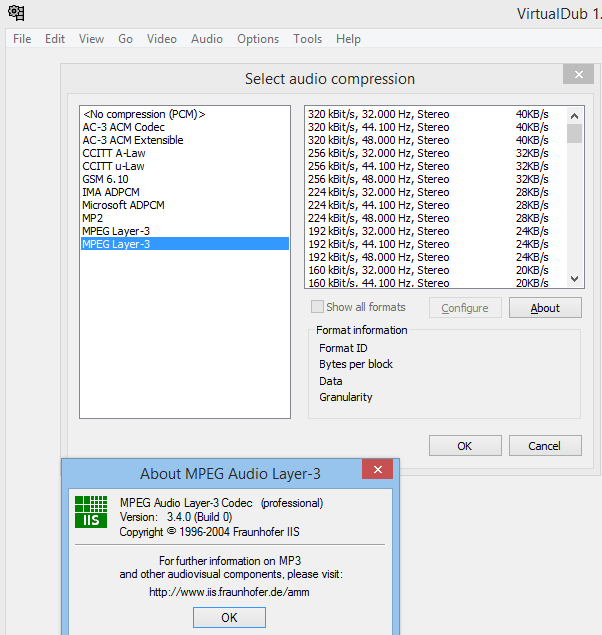Choose 224 kBit/s, 44.100 Hz, Stereo format

(x=436, y=205)
